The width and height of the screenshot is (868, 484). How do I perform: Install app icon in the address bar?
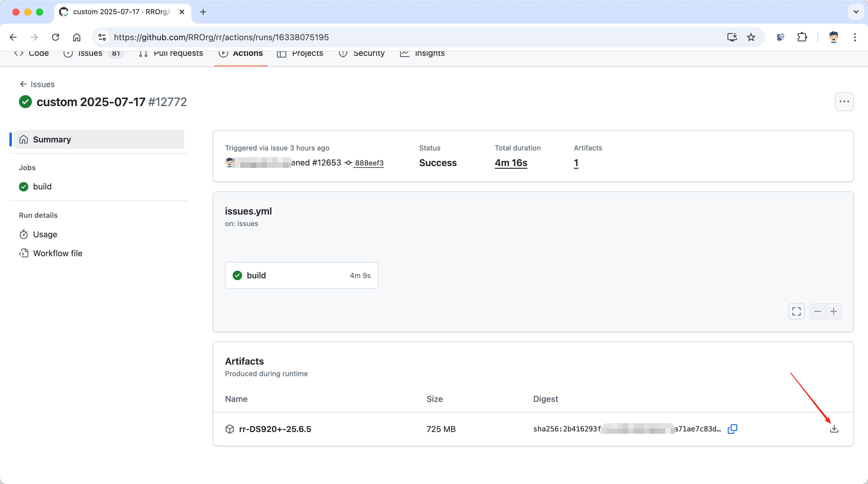click(x=732, y=37)
